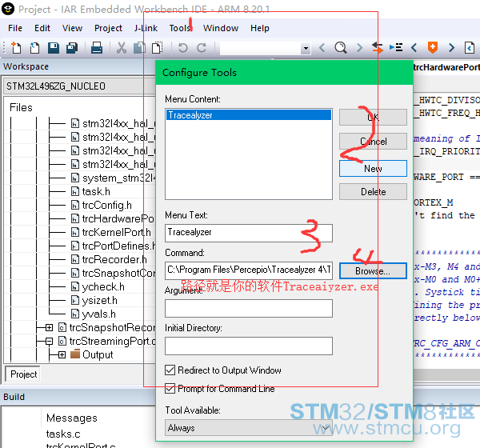Click the Copy toolbar icon

pyautogui.click(x=139, y=48)
